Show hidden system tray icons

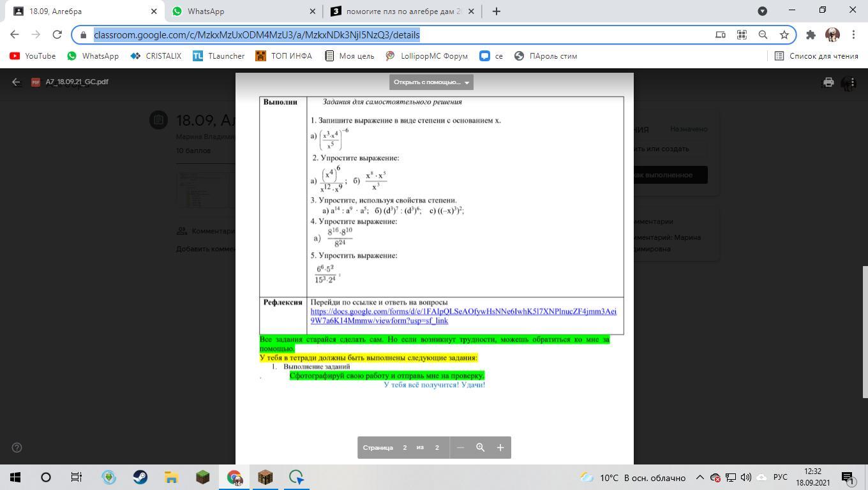tap(700, 477)
